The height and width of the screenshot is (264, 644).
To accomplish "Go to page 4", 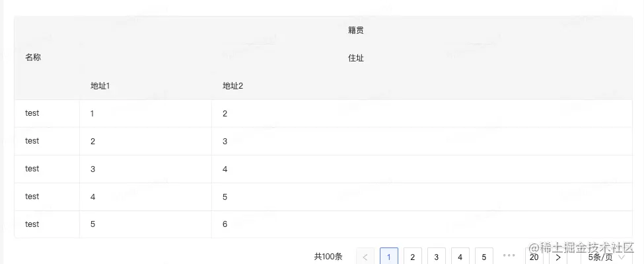I will (x=460, y=257).
